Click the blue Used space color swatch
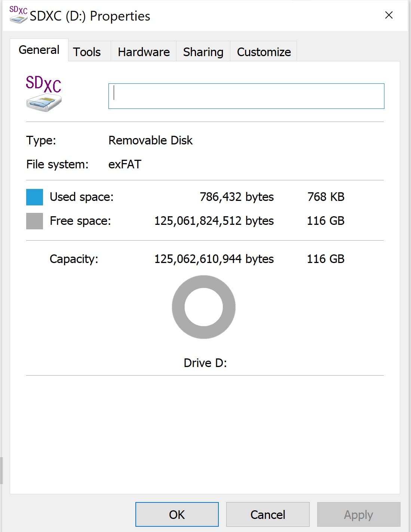 [x=34, y=197]
